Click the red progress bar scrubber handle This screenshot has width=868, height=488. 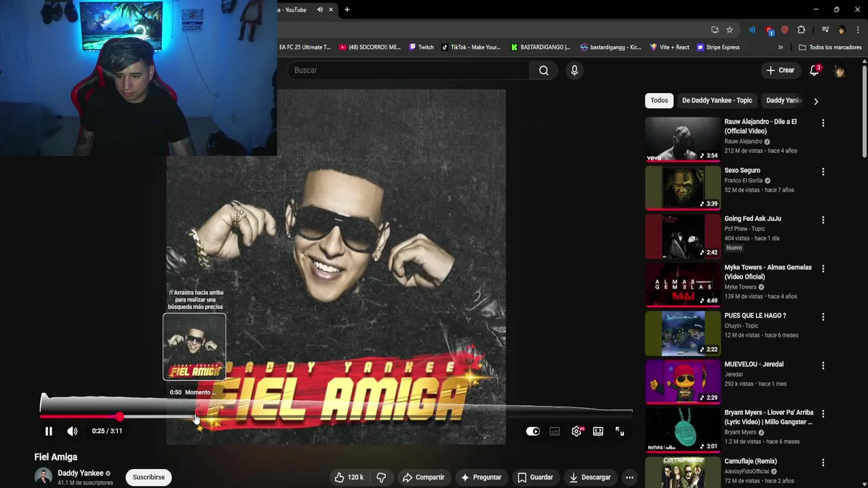pos(120,417)
